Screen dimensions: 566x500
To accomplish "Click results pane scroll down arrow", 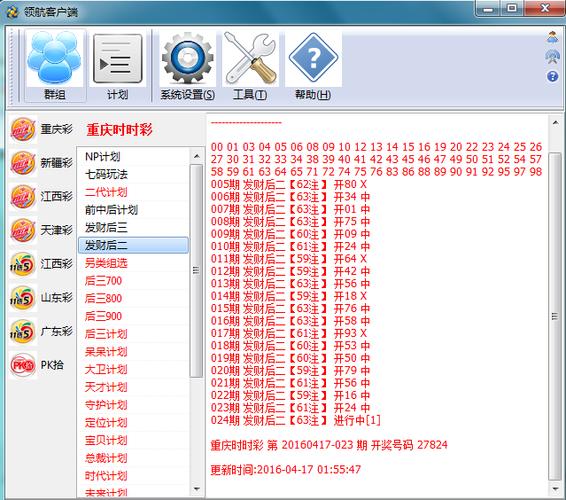I will (556, 488).
